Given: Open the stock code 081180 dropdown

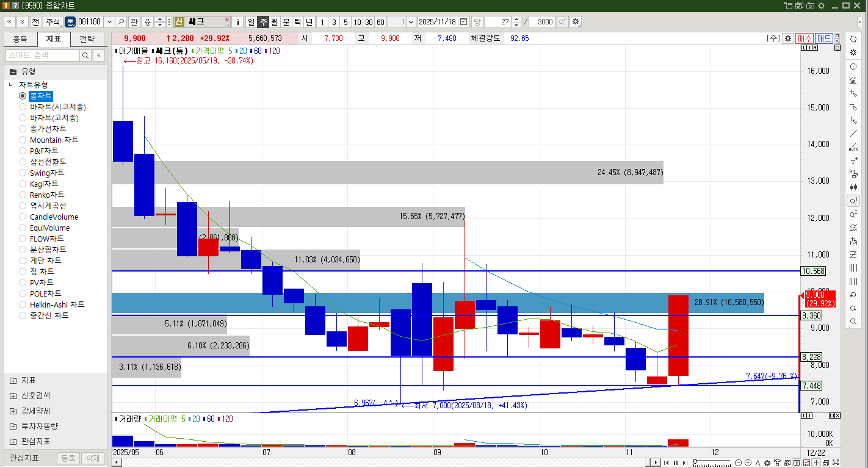Looking at the screenshot, I should click(110, 22).
